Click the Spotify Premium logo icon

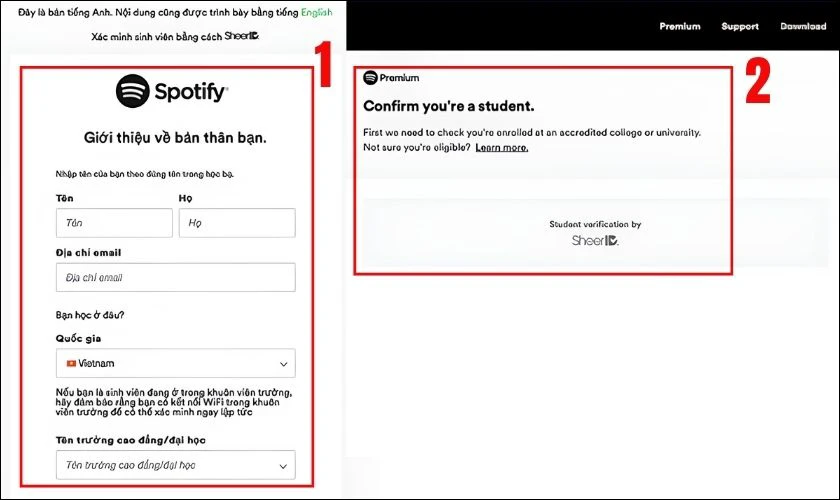click(370, 78)
